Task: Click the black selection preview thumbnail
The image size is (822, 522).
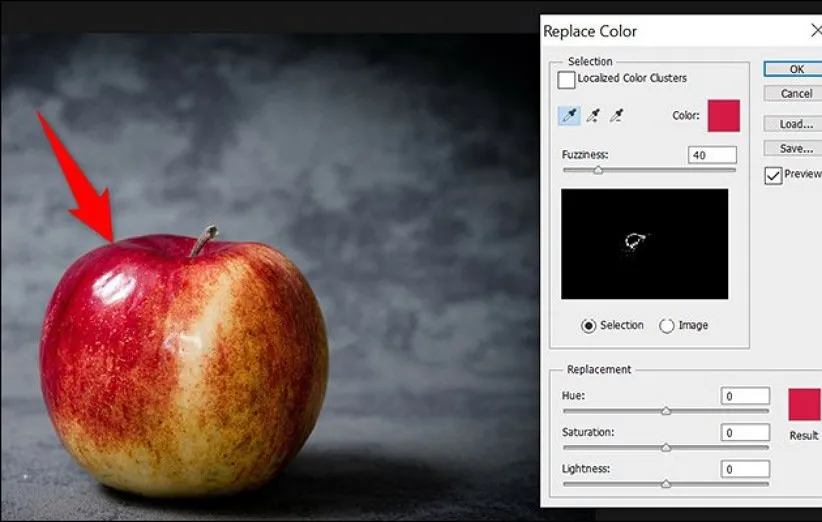Action: 644,244
